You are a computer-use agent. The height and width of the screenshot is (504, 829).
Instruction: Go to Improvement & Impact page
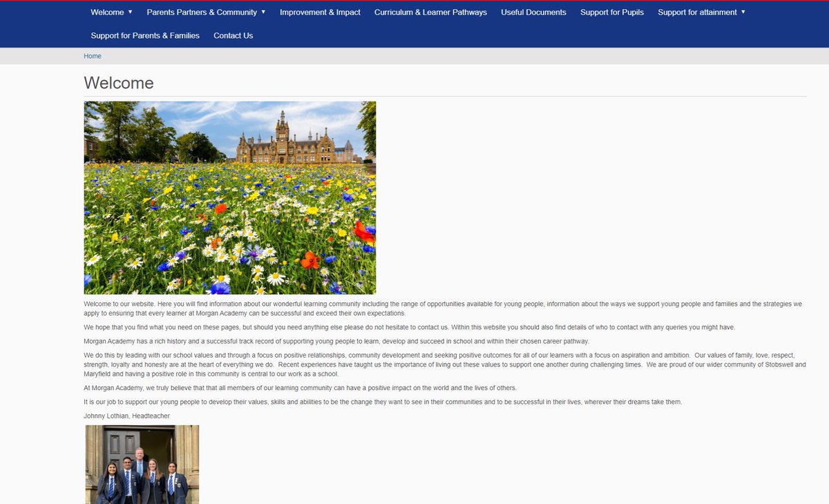click(x=320, y=12)
